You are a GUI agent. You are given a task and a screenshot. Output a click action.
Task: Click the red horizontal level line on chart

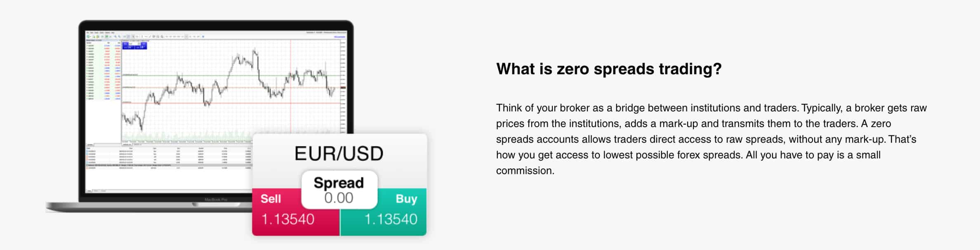[231, 103]
